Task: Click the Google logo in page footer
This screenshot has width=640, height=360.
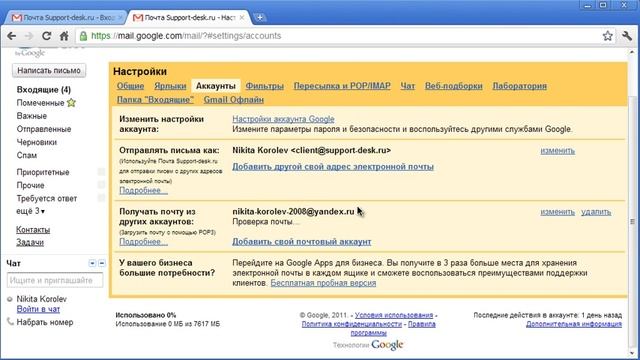Action: (387, 345)
